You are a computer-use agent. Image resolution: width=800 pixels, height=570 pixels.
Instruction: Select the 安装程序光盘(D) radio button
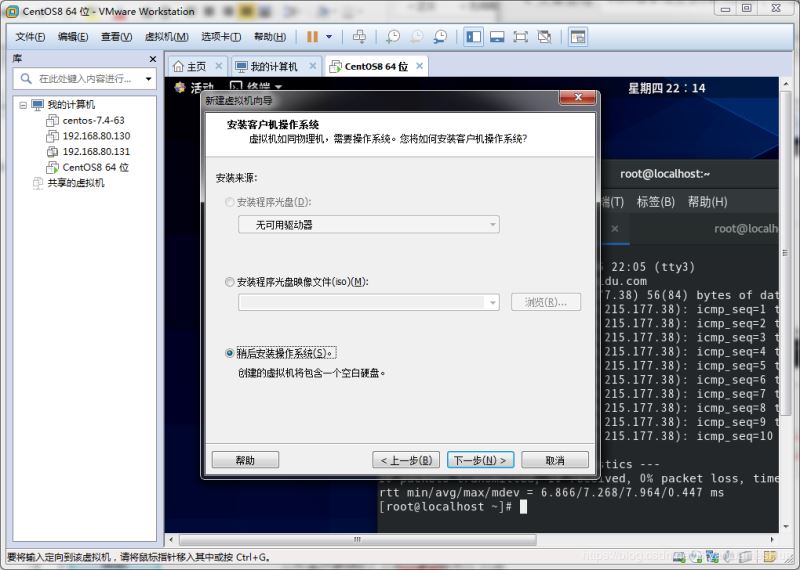[x=230, y=202]
